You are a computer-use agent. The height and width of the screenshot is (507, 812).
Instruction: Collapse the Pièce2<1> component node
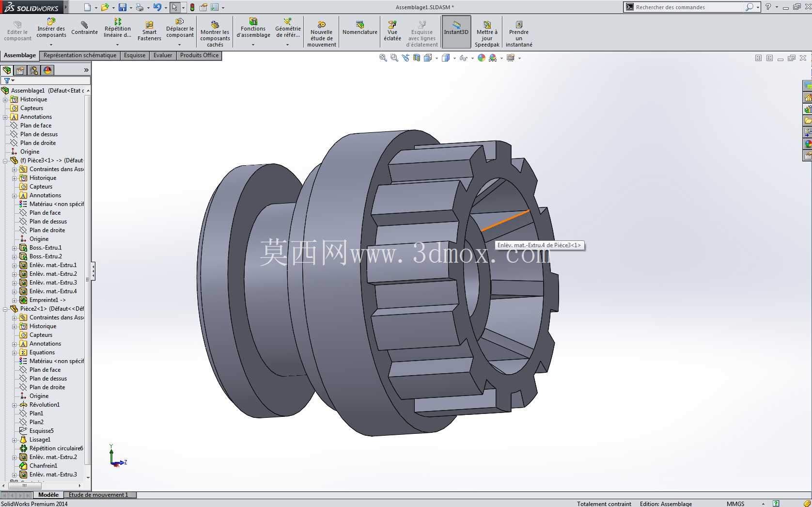click(x=5, y=309)
